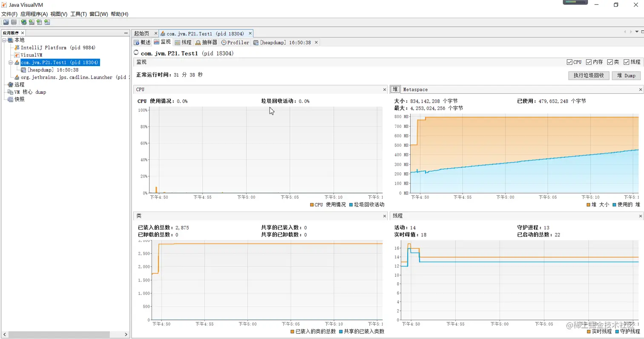Select org.jetbrains.jps.cmdline.Launcher tree item
The height and width of the screenshot is (339, 644).
coord(75,77)
